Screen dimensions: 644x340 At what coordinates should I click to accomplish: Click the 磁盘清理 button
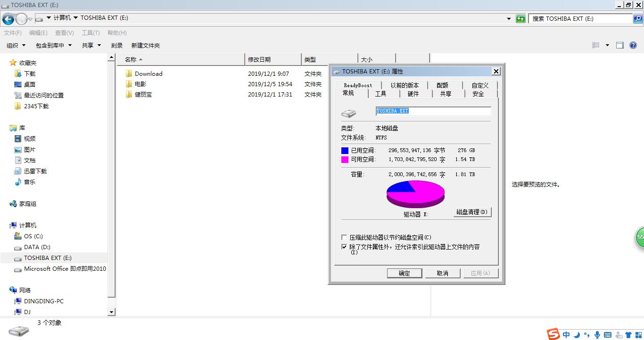471,212
